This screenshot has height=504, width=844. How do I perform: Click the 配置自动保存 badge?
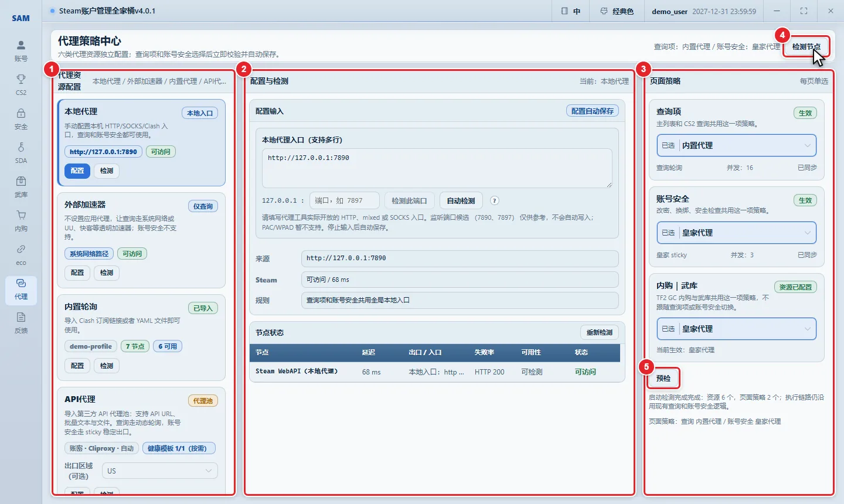(592, 111)
